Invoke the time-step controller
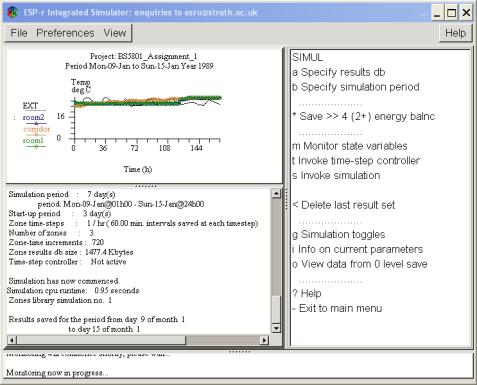Image resolution: width=477 pixels, height=385 pixels. [x=356, y=160]
